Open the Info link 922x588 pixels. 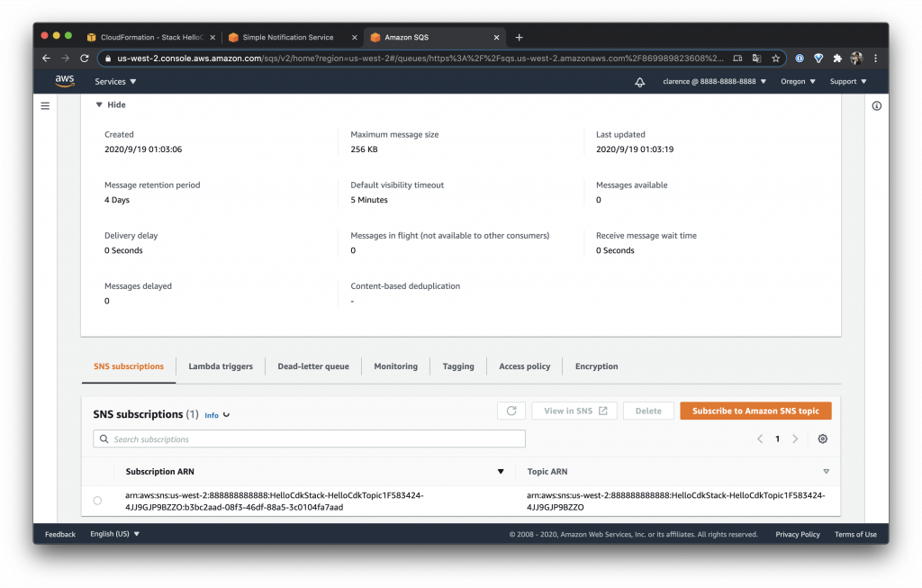click(x=211, y=415)
